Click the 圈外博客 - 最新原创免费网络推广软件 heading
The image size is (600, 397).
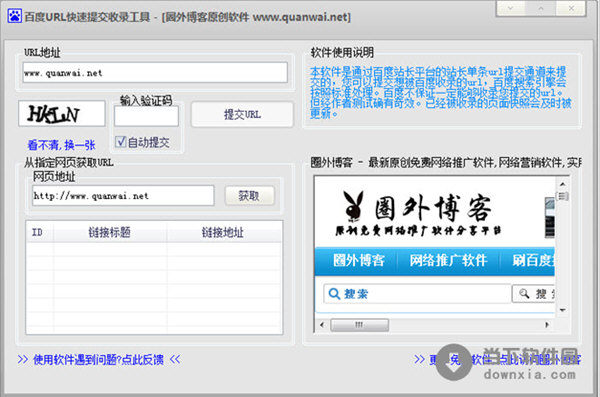(446, 163)
